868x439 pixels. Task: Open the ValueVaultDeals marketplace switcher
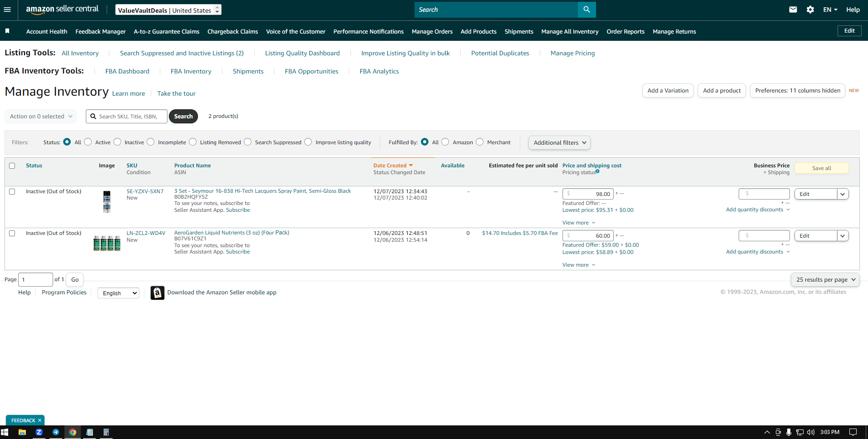pyautogui.click(x=168, y=10)
